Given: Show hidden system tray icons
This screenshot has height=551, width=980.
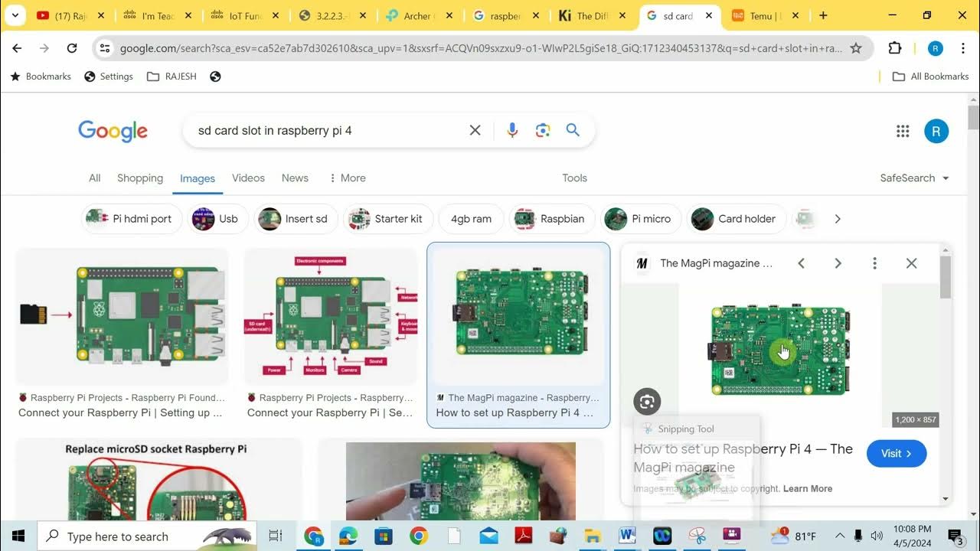Looking at the screenshot, I should pos(840,536).
